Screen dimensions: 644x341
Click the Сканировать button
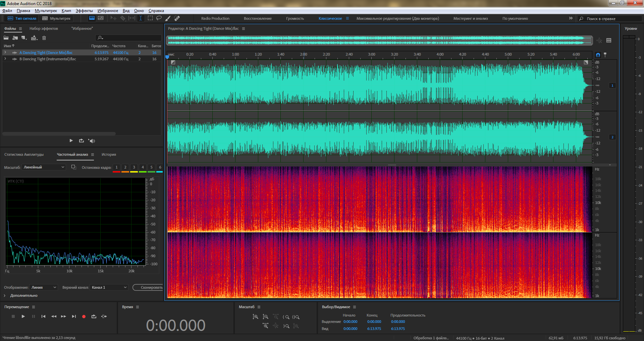tap(148, 287)
